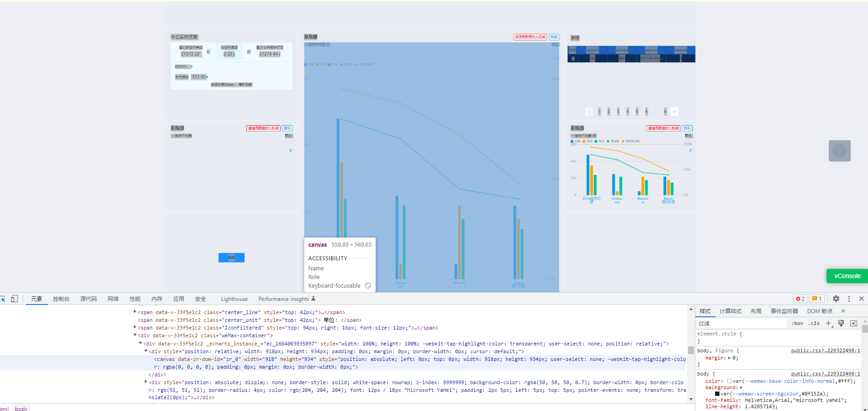Open the Lighthouse tab
This screenshot has height=411, width=868.
tap(234, 299)
